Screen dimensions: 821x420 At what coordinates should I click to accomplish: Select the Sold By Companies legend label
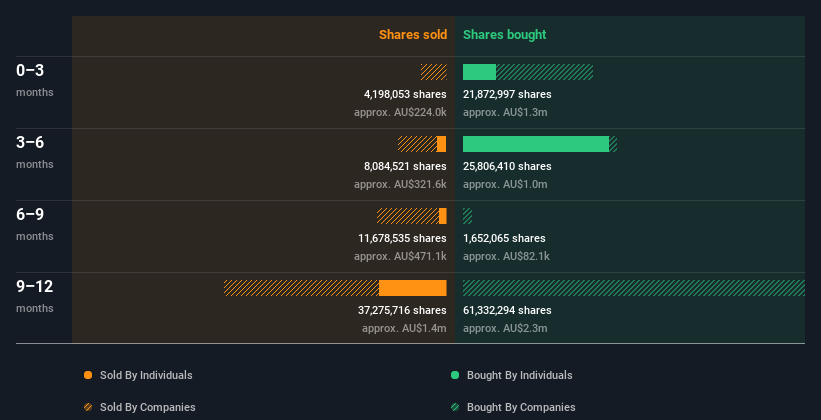coord(148,407)
